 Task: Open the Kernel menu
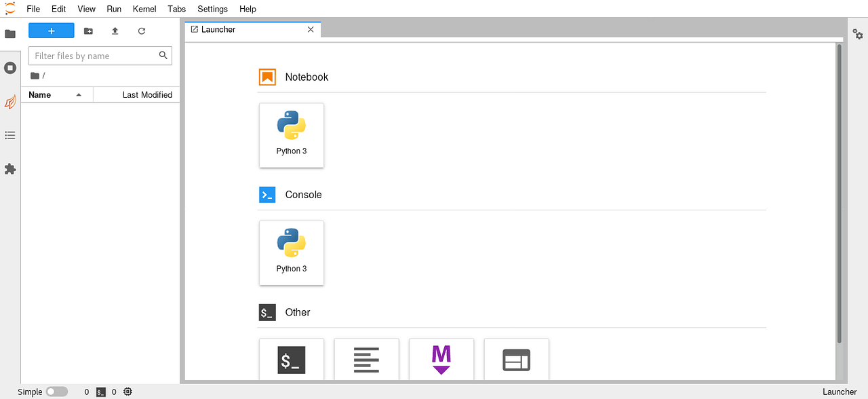[x=144, y=9]
